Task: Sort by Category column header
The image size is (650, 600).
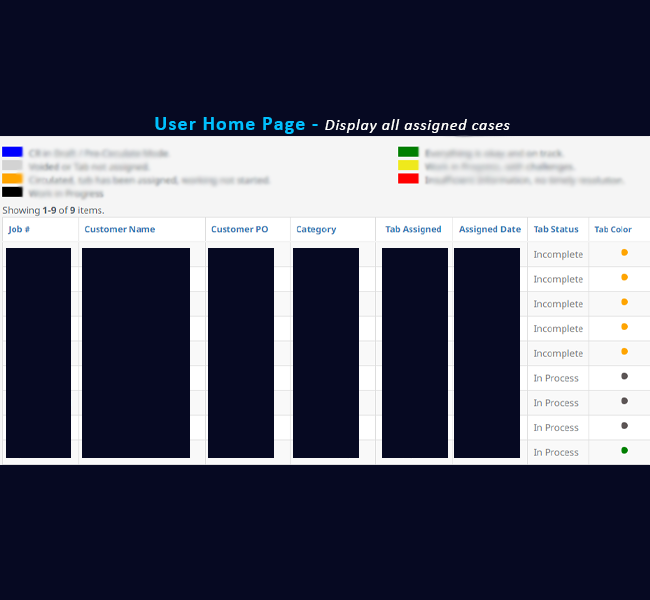Action: point(316,230)
